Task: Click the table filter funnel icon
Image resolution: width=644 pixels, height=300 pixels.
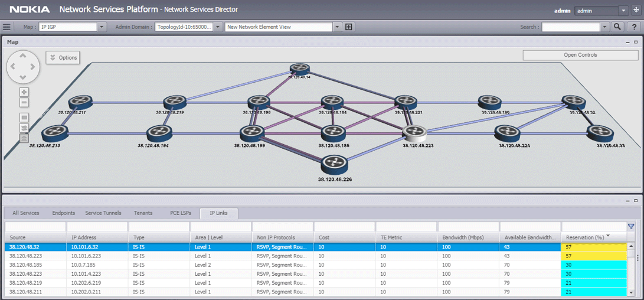Action: [x=631, y=226]
